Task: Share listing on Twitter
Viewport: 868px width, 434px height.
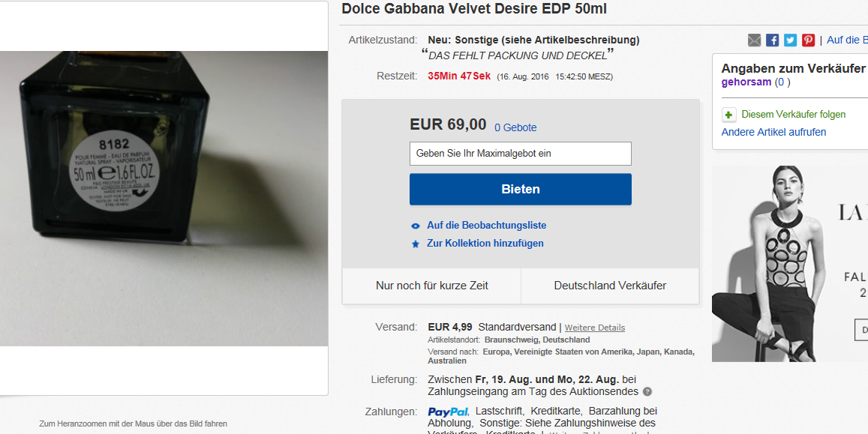Action: [791, 40]
